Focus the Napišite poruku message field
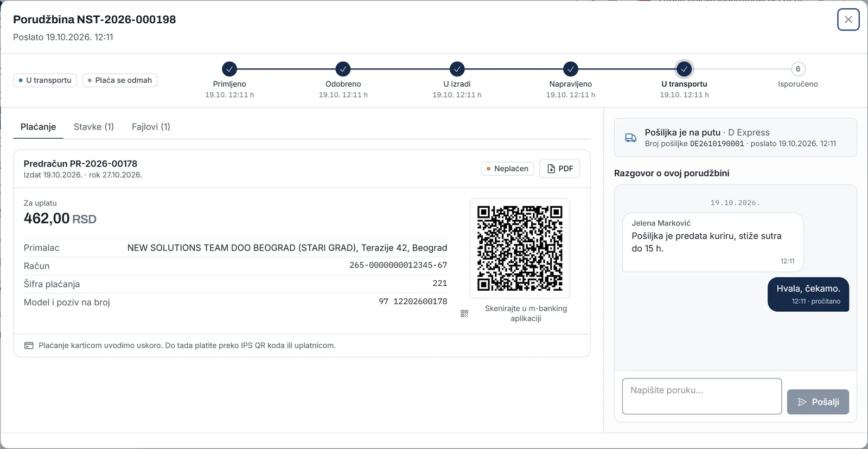 pyautogui.click(x=702, y=396)
